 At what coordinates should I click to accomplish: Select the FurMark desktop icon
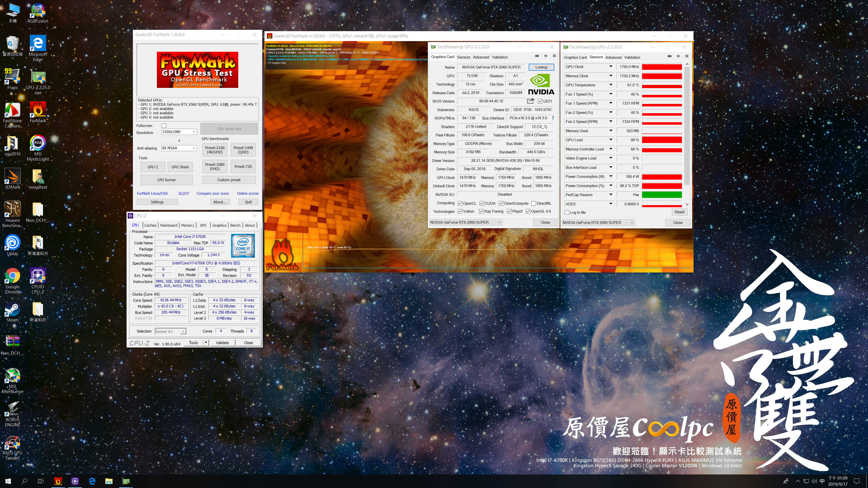click(x=38, y=112)
